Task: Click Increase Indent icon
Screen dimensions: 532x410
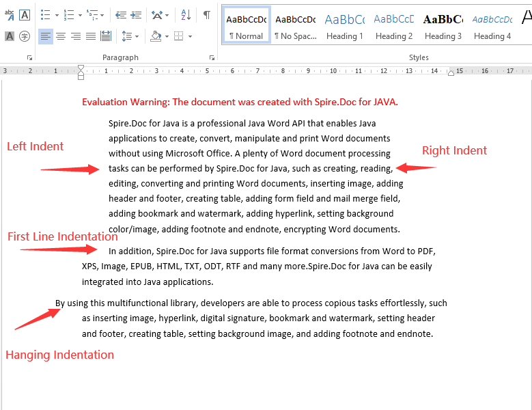Action: [x=136, y=15]
